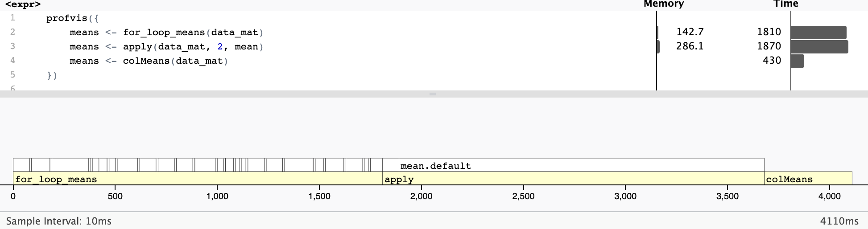
Task: Click the short time bar for colMeans
Action: tap(797, 61)
